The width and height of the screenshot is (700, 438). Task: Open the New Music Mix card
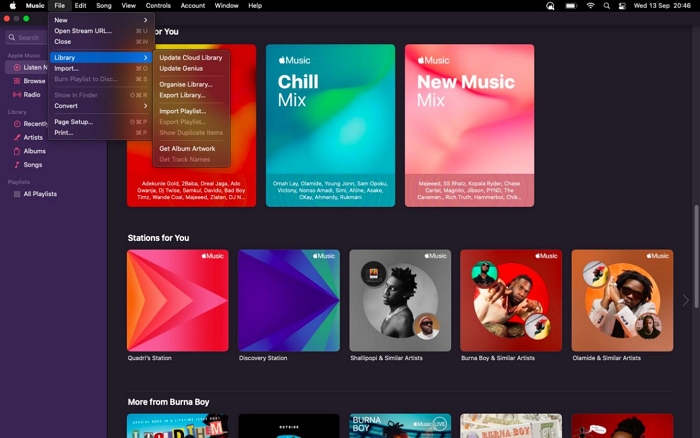[469, 125]
